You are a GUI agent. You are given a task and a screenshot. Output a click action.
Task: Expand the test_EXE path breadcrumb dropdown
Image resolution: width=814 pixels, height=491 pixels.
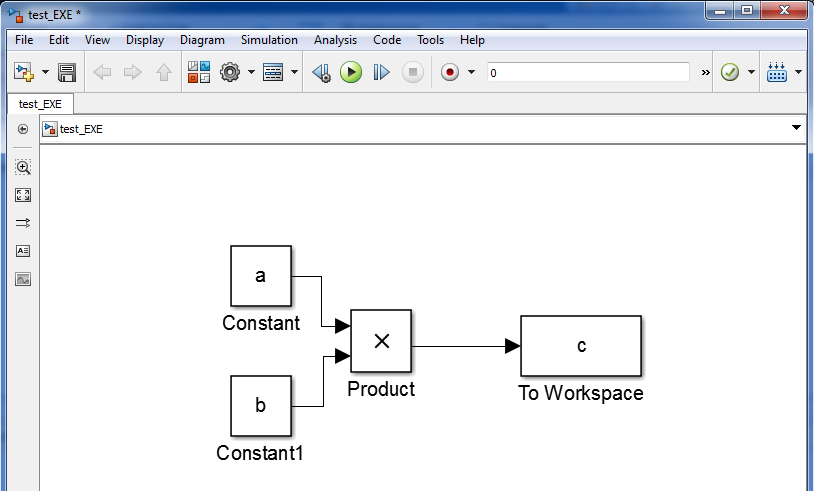(x=796, y=128)
